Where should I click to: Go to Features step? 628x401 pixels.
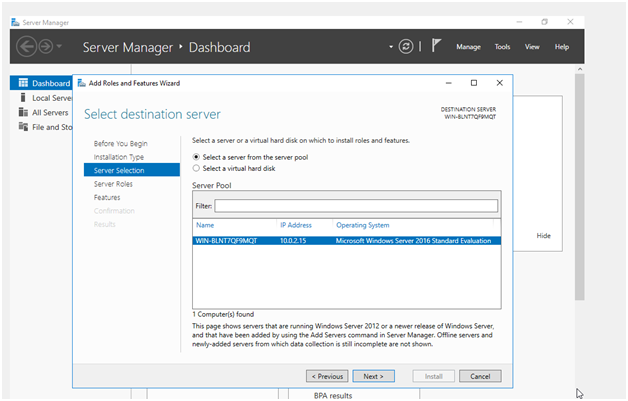click(x=107, y=197)
